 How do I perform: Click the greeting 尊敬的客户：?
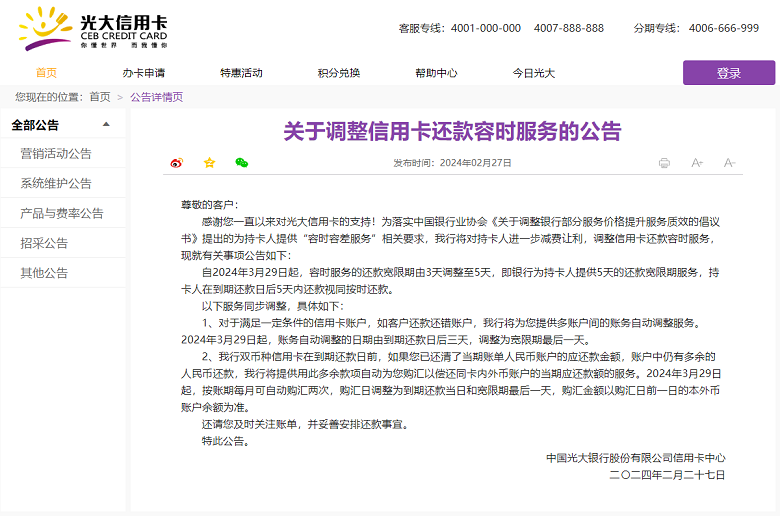coord(209,205)
